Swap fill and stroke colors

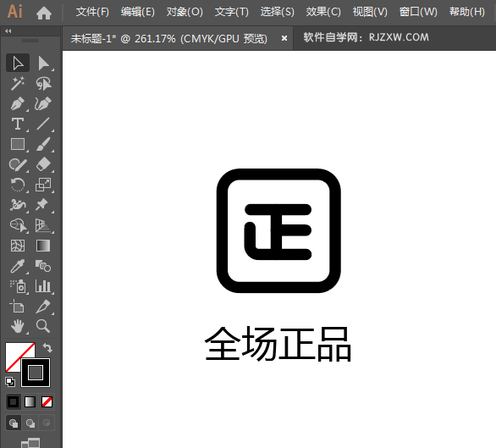pyautogui.click(x=47, y=347)
